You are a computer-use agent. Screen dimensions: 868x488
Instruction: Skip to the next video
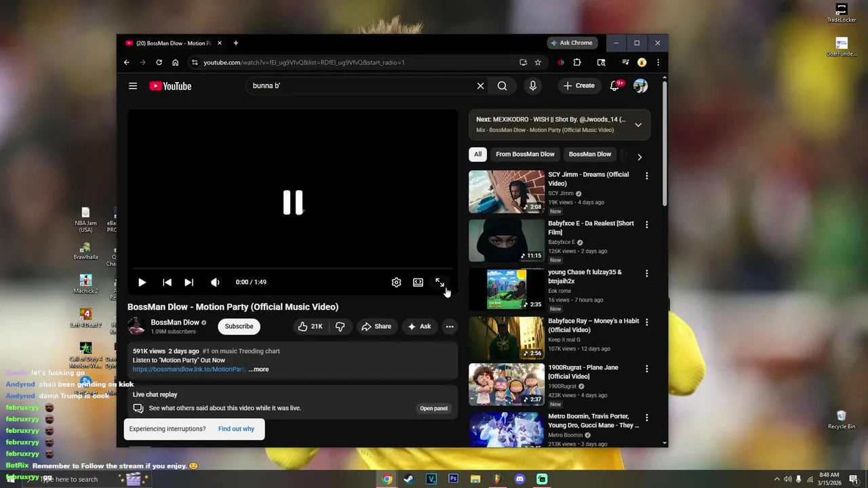coord(189,282)
